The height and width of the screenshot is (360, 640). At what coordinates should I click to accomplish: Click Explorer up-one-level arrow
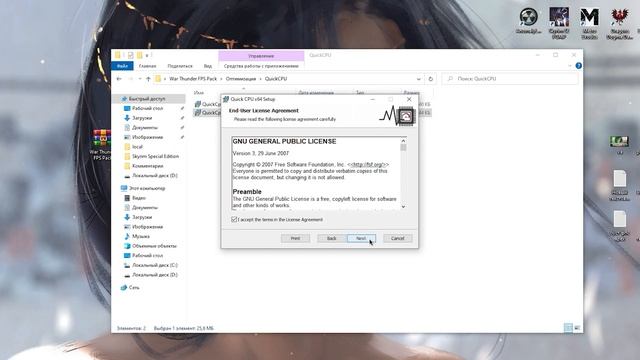pyautogui.click(x=148, y=79)
